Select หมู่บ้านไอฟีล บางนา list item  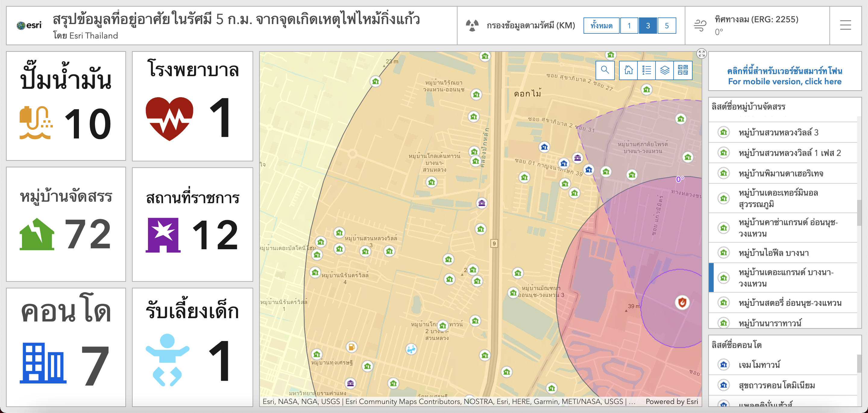coord(773,253)
